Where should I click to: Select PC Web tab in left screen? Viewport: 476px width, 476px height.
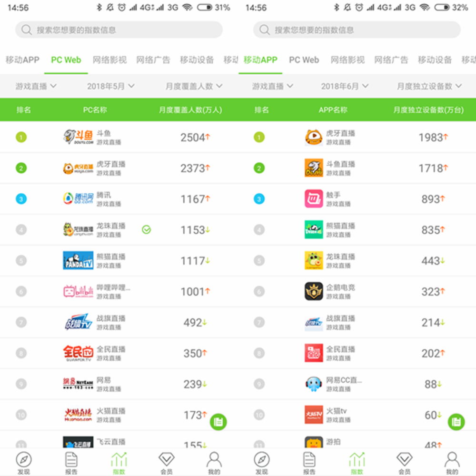(66, 60)
